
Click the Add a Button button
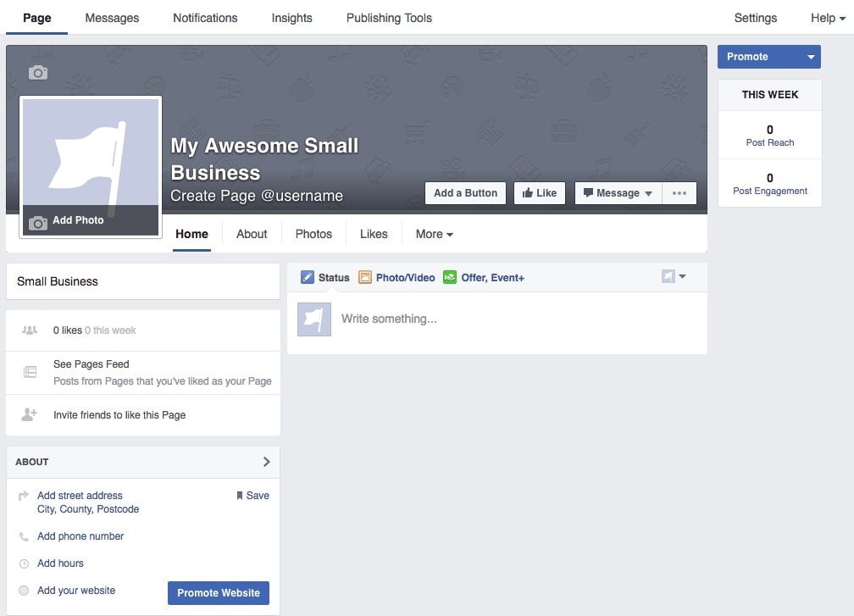tap(466, 193)
